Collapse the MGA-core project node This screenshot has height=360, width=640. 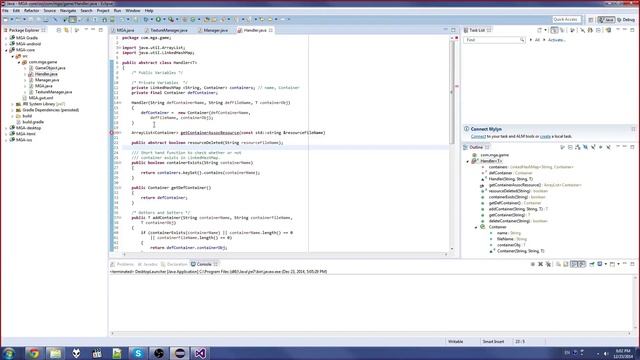pyautogui.click(x=7, y=50)
